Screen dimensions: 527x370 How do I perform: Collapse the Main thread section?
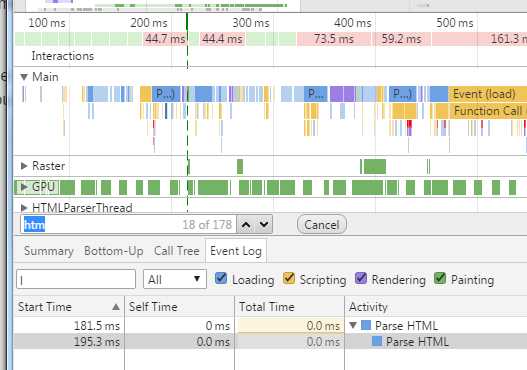(24, 77)
